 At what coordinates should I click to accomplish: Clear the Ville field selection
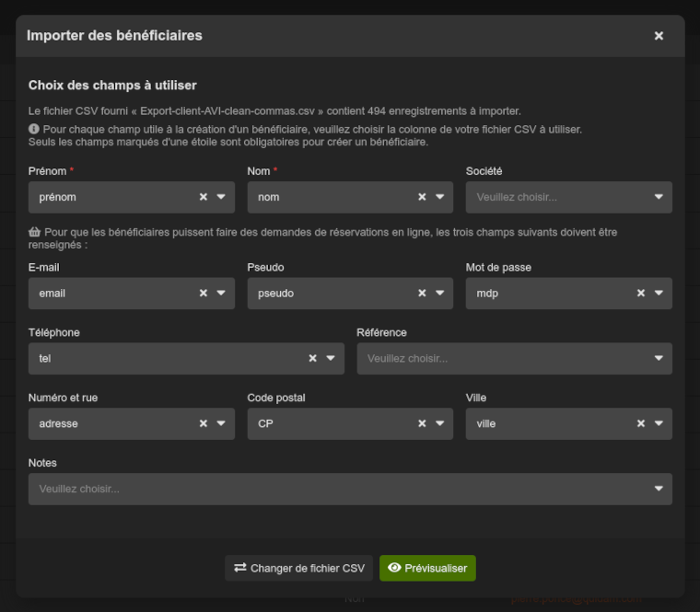click(641, 424)
